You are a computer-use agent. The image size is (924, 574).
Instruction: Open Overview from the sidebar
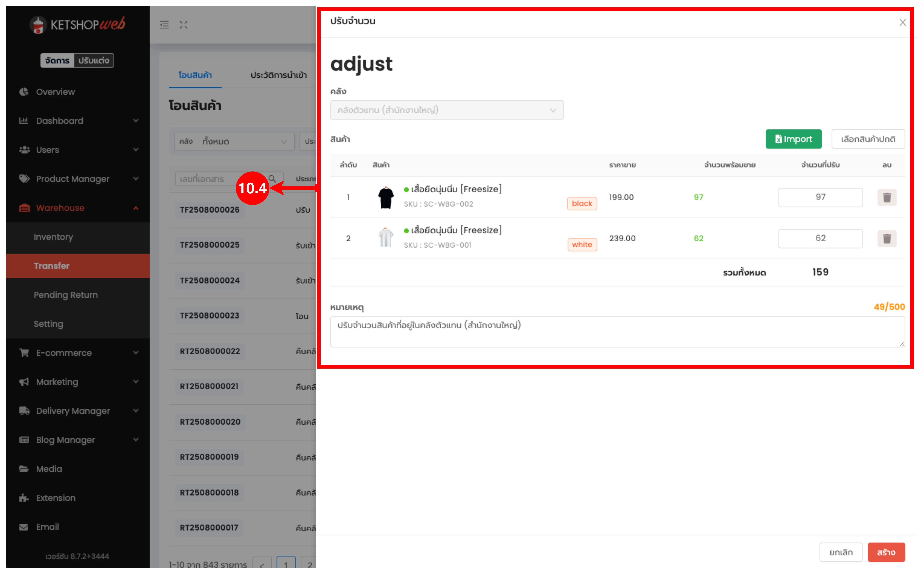55,92
